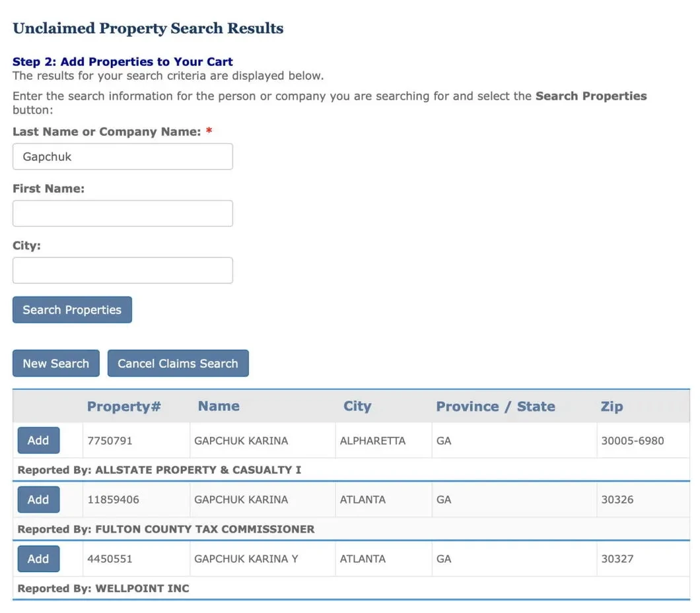Click the ALPHARETTA city cell
Screen dimensions: 700x613
372,441
